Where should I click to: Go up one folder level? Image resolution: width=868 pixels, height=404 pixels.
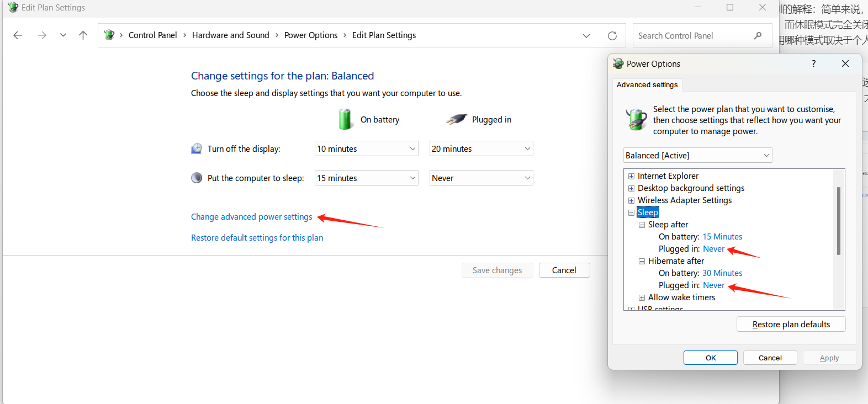click(x=83, y=35)
